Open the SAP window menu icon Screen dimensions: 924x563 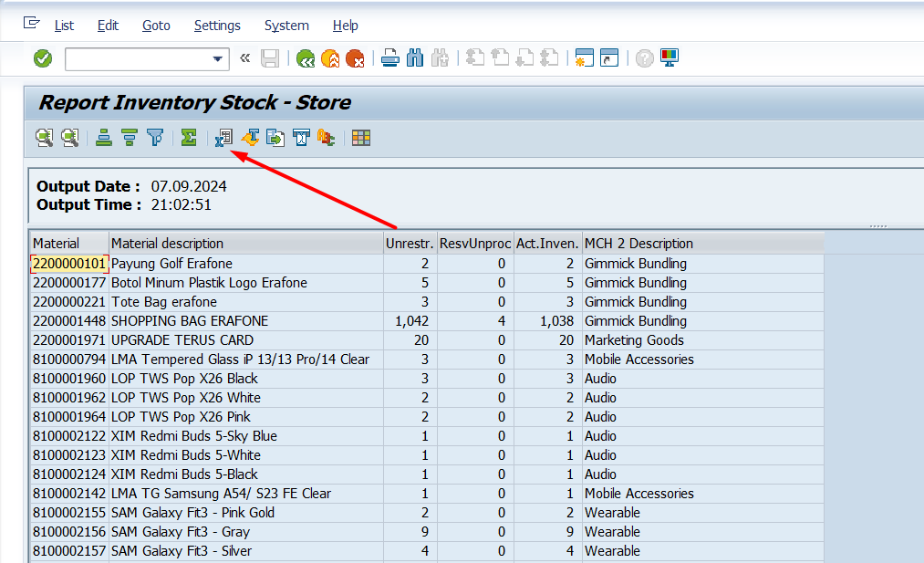point(32,24)
